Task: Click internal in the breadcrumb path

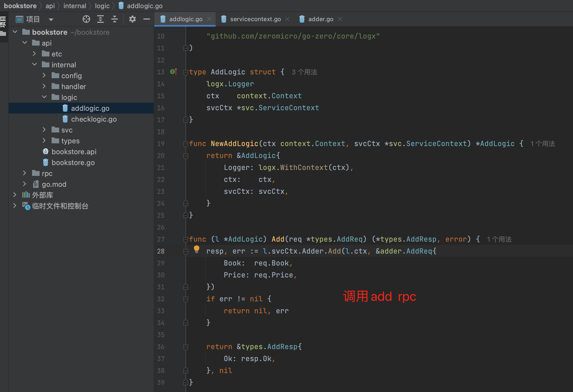Action: pos(75,6)
